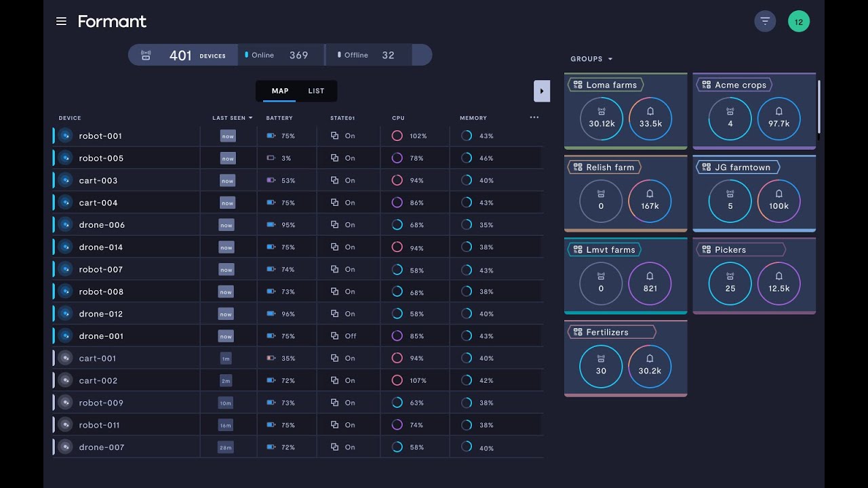The width and height of the screenshot is (868, 488).
Task: Click Pickers devices circle showing 25
Action: coord(730,283)
